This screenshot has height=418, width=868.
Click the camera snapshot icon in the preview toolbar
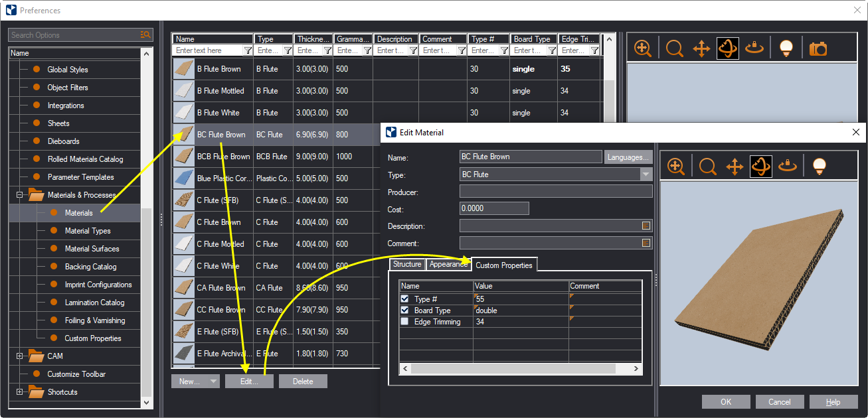(818, 48)
